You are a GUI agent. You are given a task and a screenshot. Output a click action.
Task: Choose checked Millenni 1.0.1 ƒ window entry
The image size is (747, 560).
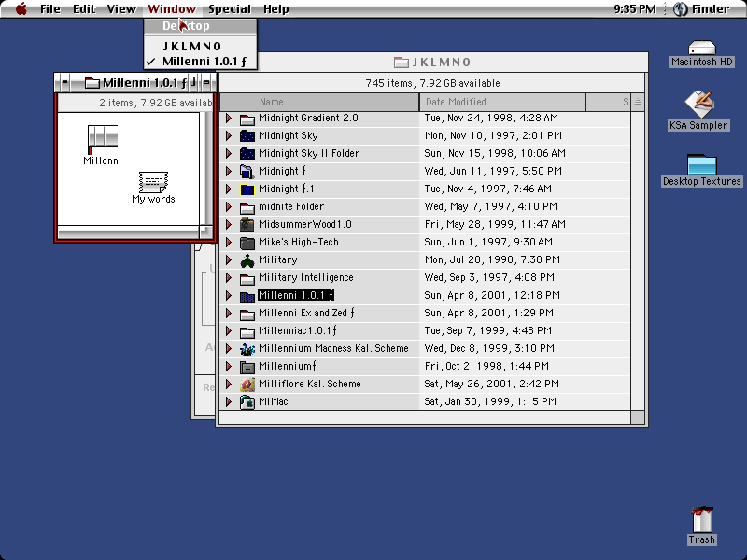tap(200, 62)
